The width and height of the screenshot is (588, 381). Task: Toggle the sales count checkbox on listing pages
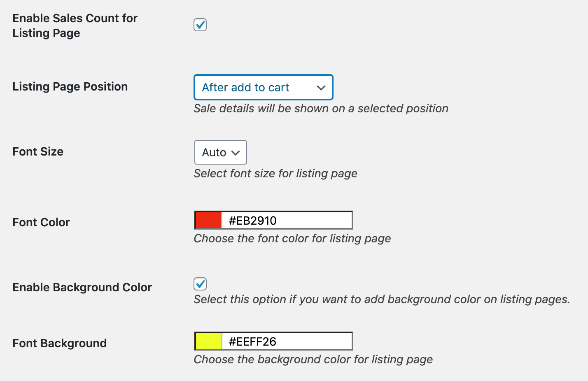coord(200,25)
